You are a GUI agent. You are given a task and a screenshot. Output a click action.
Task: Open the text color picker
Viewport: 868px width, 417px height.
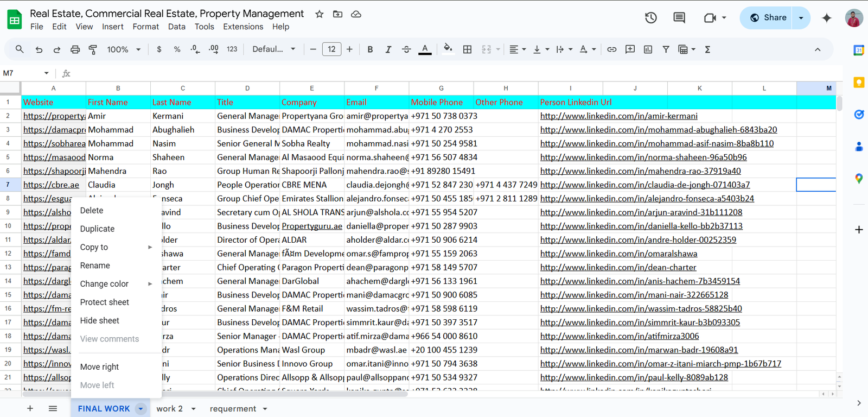click(x=425, y=49)
